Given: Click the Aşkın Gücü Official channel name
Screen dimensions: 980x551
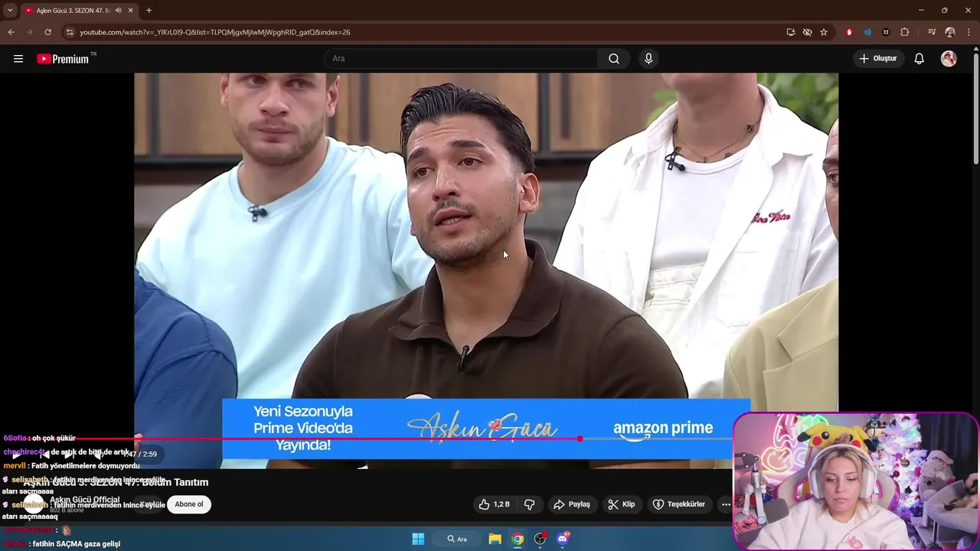Looking at the screenshot, I should click(x=84, y=500).
